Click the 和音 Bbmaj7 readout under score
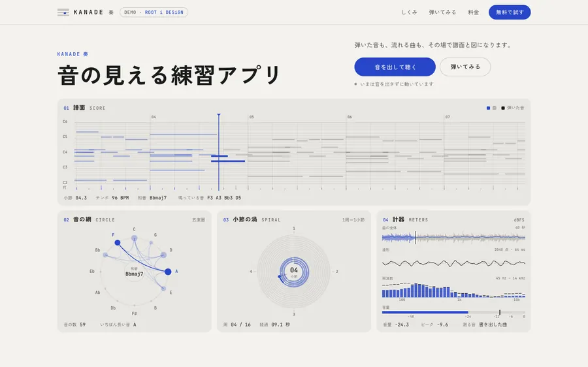 click(152, 198)
